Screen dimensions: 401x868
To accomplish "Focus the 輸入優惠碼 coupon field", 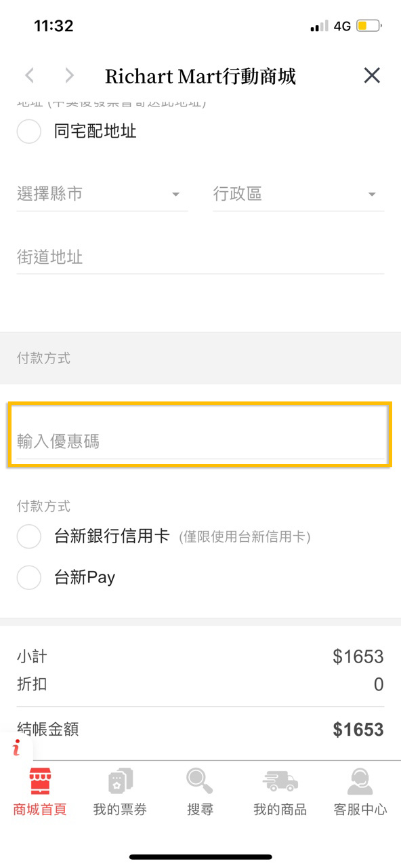I will [x=200, y=442].
